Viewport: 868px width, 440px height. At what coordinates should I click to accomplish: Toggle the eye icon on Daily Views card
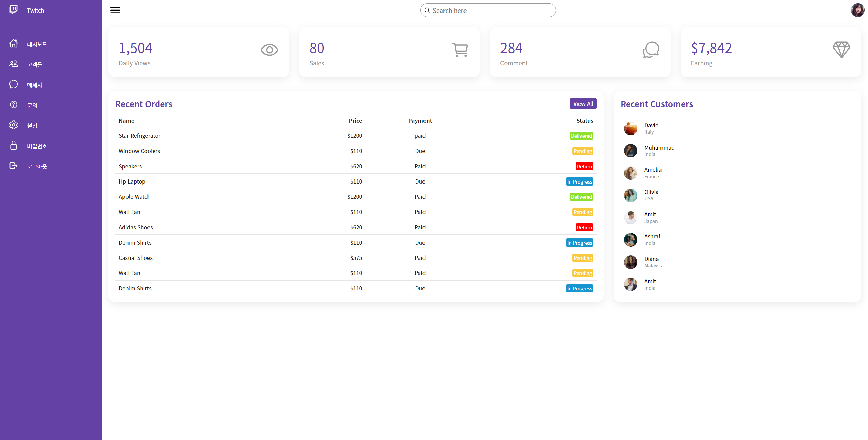[269, 50]
